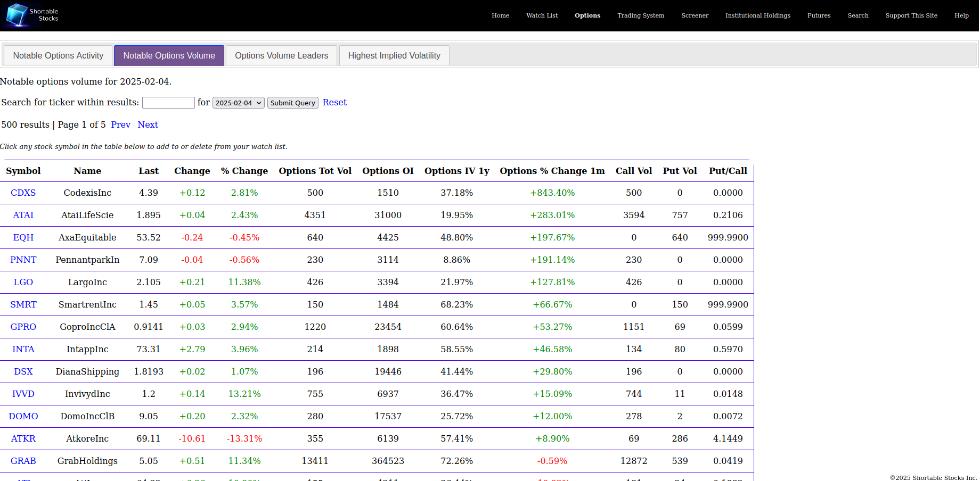
Task: Click the +843.40% value in CDXS row
Action: pyautogui.click(x=552, y=193)
